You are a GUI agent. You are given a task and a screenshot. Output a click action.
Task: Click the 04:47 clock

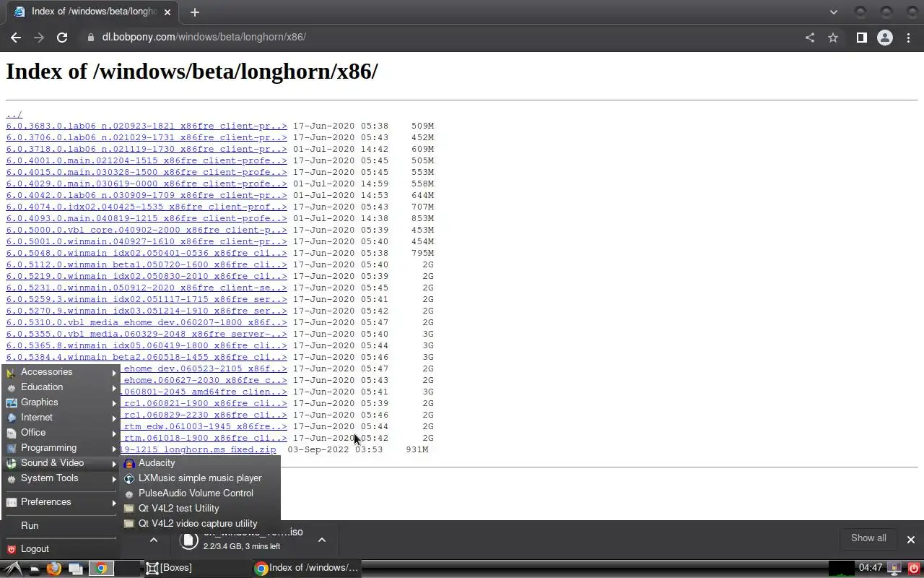pos(871,568)
